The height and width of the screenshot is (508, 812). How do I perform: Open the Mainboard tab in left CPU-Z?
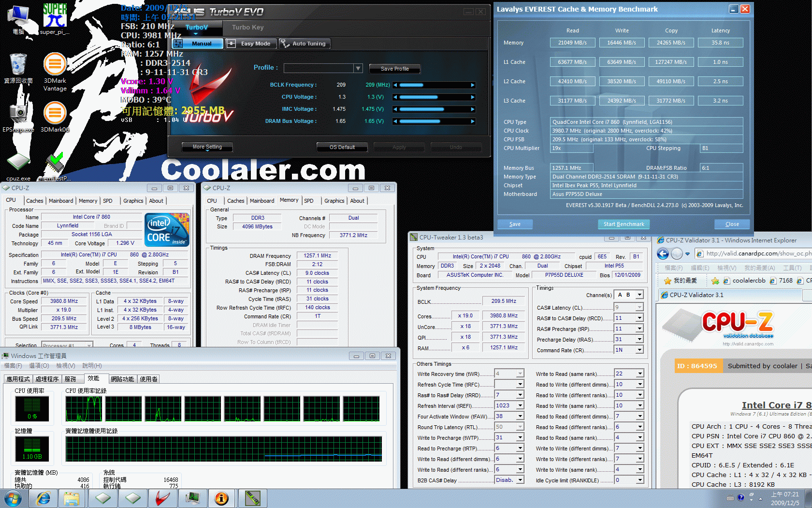pyautogui.click(x=61, y=201)
